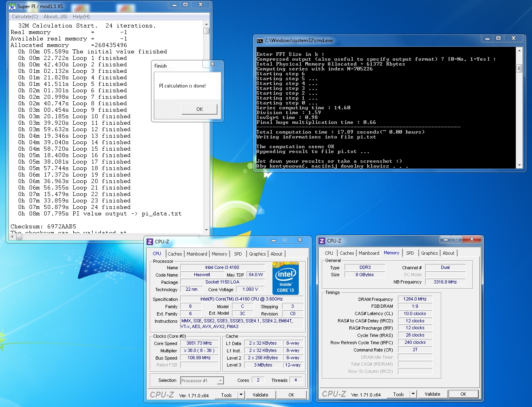Click the memory Type value DDR3
The width and height of the screenshot is (532, 407).
point(365,267)
